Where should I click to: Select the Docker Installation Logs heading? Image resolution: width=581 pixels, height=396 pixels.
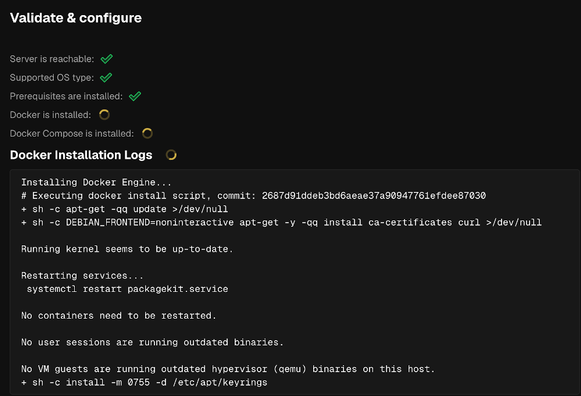coord(81,155)
